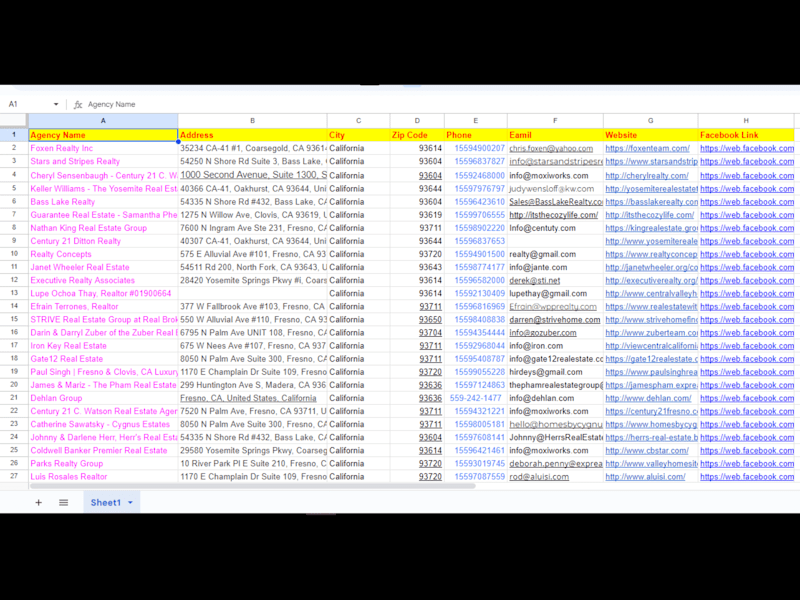This screenshot has width=800, height=600.
Task: Click the phone number 15597087559
Action: (479, 477)
